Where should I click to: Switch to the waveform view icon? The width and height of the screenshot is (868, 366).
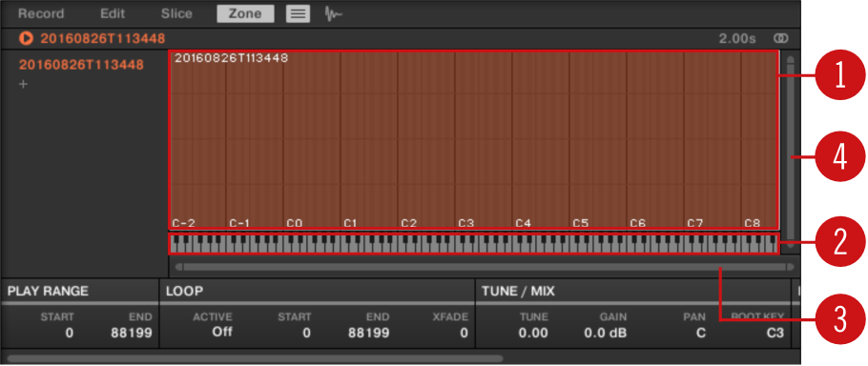pyautogui.click(x=333, y=14)
